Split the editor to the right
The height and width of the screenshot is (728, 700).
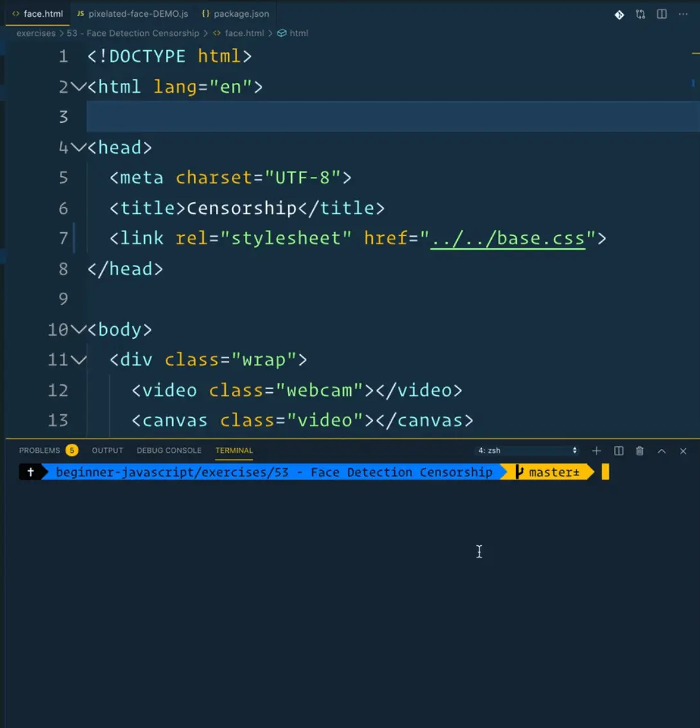pos(661,14)
